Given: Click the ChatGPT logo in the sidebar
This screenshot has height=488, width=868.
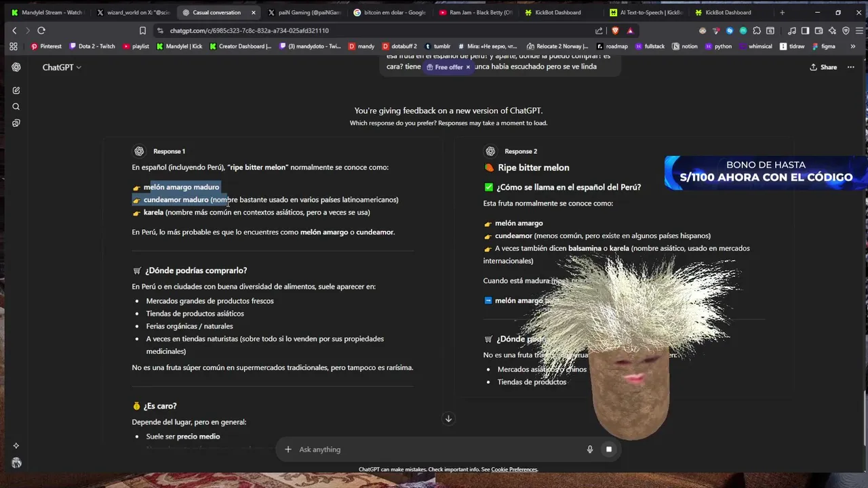Looking at the screenshot, I should tap(16, 67).
